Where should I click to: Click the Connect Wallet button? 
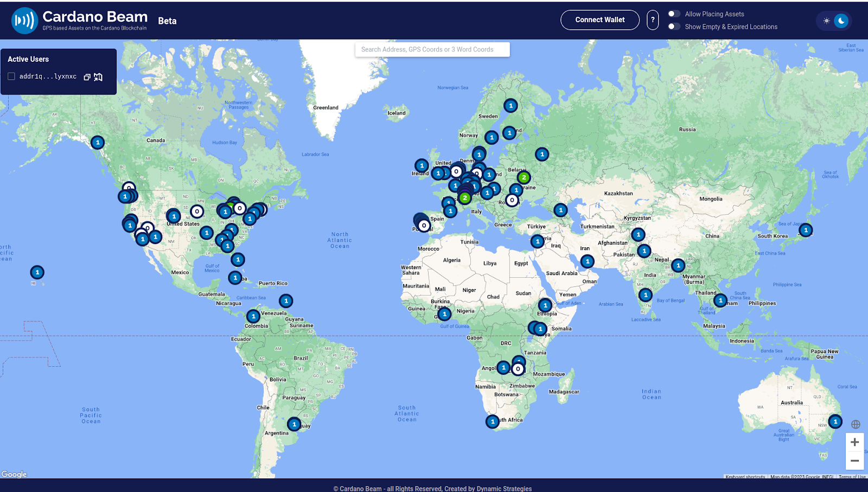pos(600,20)
